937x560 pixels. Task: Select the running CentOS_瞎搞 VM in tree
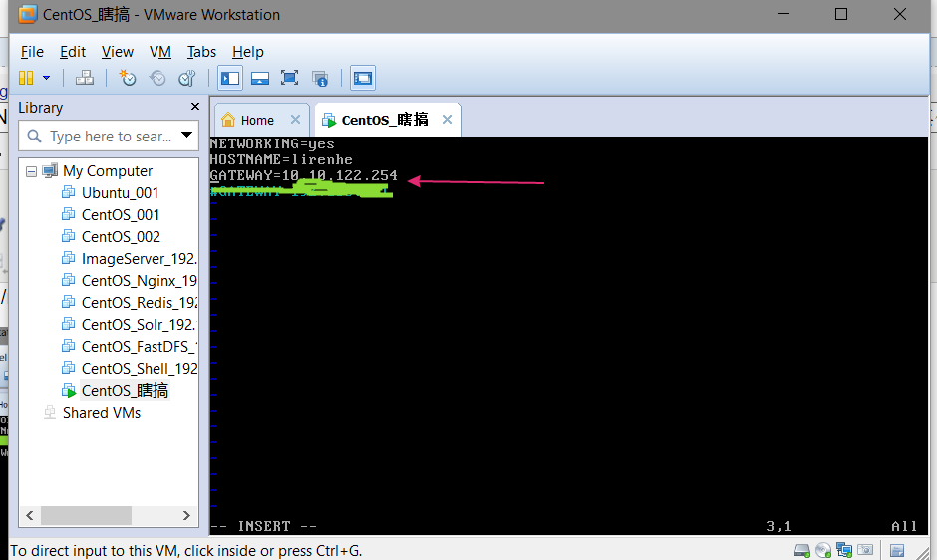(125, 391)
